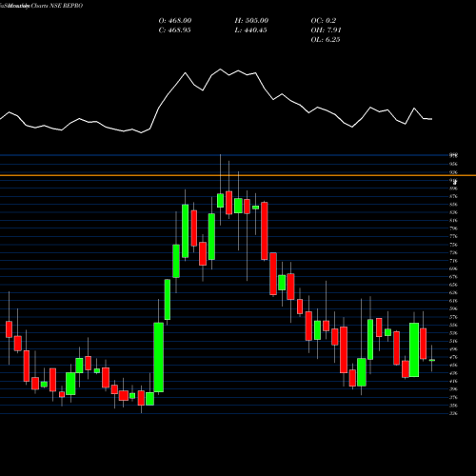The width and height of the screenshot is (476, 476).
Task: Click the white indicator line above the candles
Action: click(x=216, y=102)
